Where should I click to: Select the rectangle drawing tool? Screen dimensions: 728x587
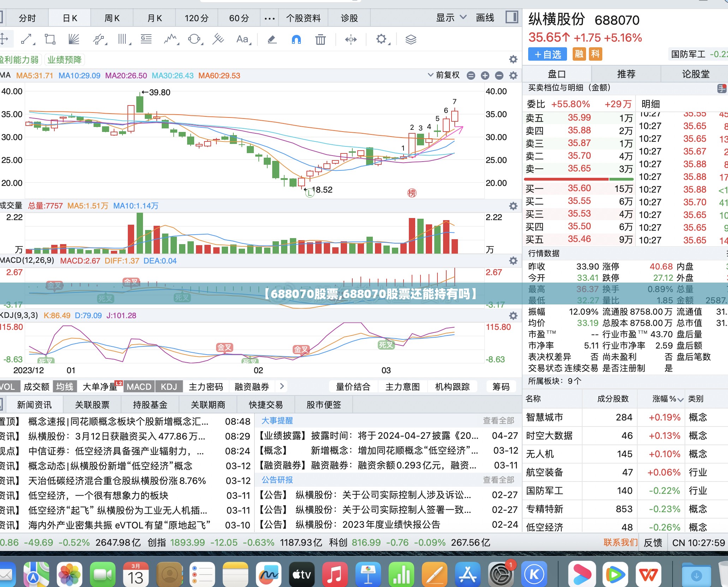pos(50,39)
